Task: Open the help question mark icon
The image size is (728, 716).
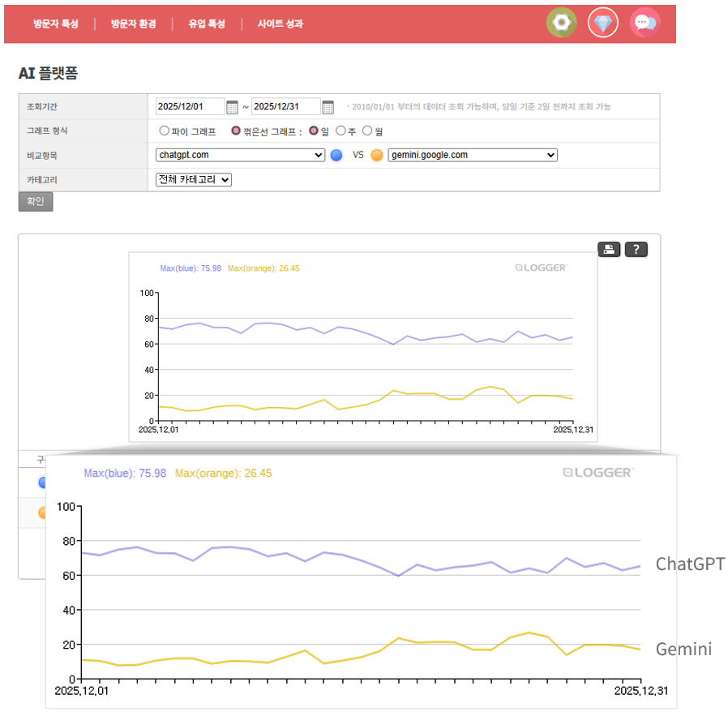Action: click(636, 249)
